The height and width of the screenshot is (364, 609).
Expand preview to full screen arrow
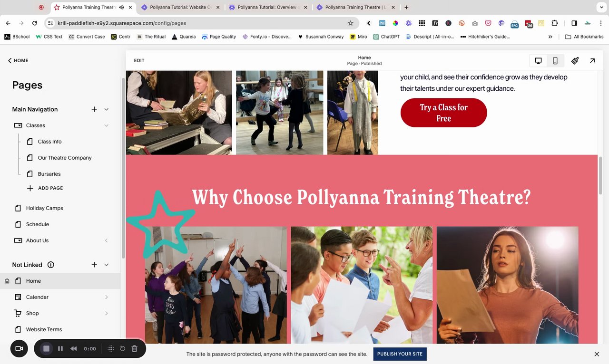(x=592, y=60)
